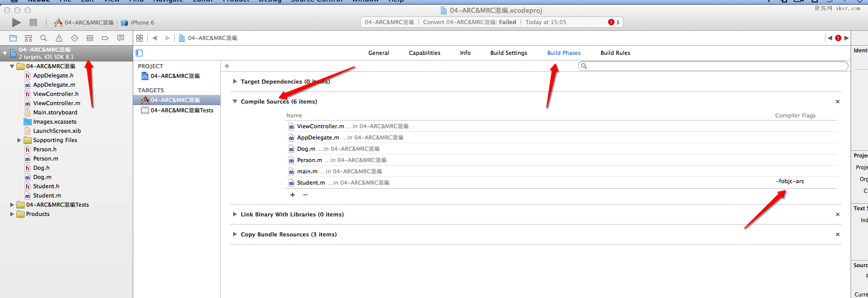868x298 pixels.
Task: Go forward in editor history
Action: [167, 38]
